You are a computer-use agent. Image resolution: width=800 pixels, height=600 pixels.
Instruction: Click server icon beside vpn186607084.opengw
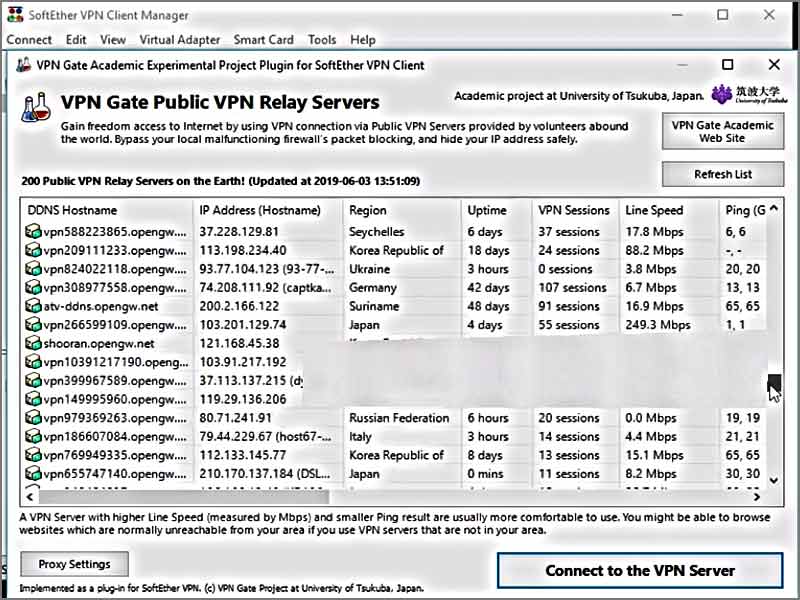(x=33, y=437)
